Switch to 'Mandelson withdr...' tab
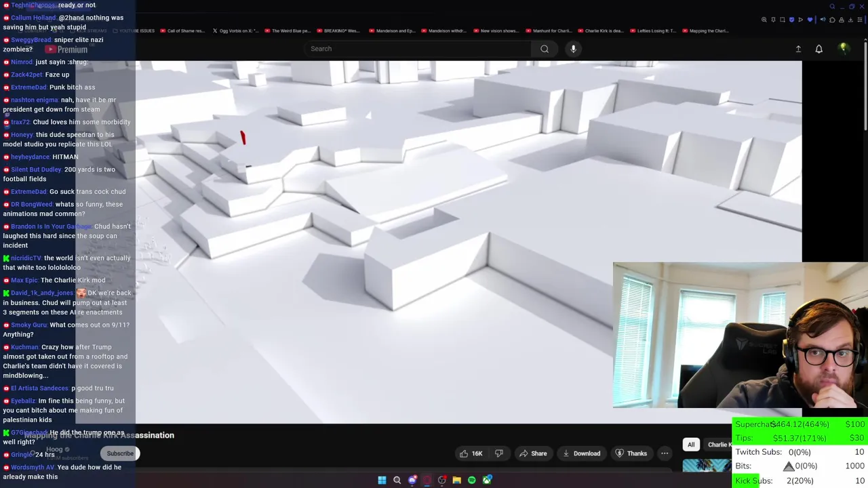This screenshot has height=488, width=868. pyautogui.click(x=444, y=30)
